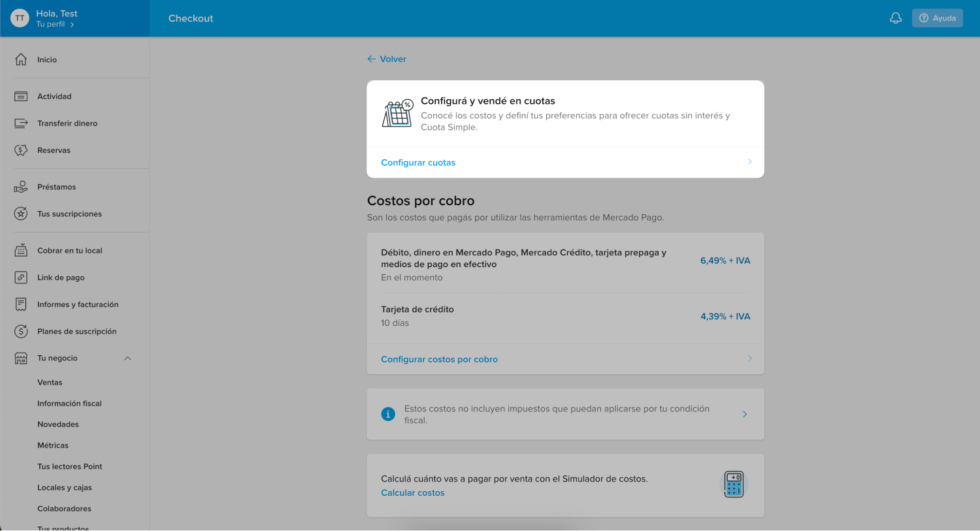Click the 4,39% + IVA value
This screenshot has width=980, height=531.
725,316
